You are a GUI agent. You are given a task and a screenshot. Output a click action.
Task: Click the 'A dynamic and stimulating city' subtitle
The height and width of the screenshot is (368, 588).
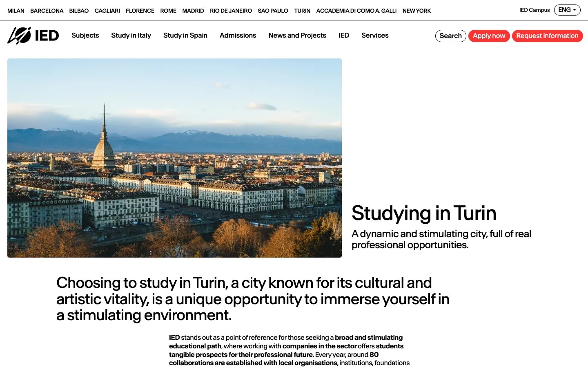coord(441,239)
